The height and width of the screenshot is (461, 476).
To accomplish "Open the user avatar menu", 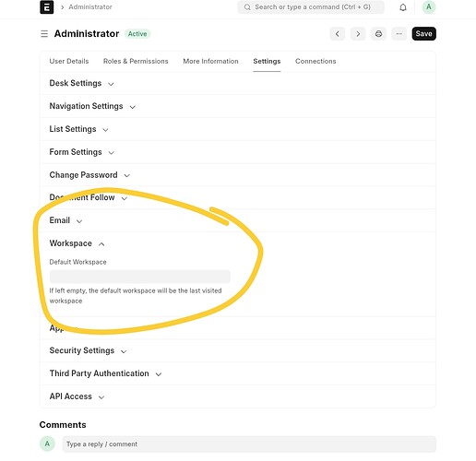I will click(x=429, y=7).
